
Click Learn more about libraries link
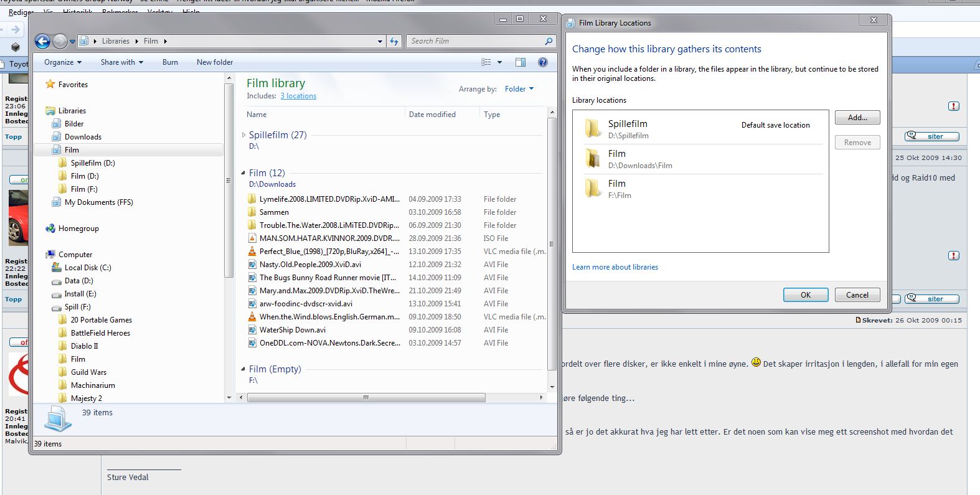pos(615,267)
